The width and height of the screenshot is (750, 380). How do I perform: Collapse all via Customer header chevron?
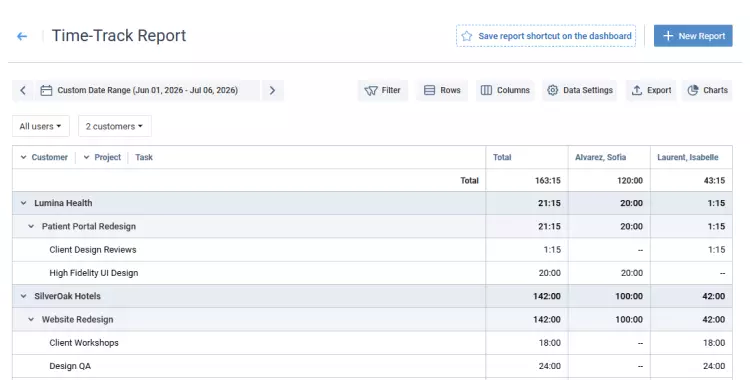[23, 157]
